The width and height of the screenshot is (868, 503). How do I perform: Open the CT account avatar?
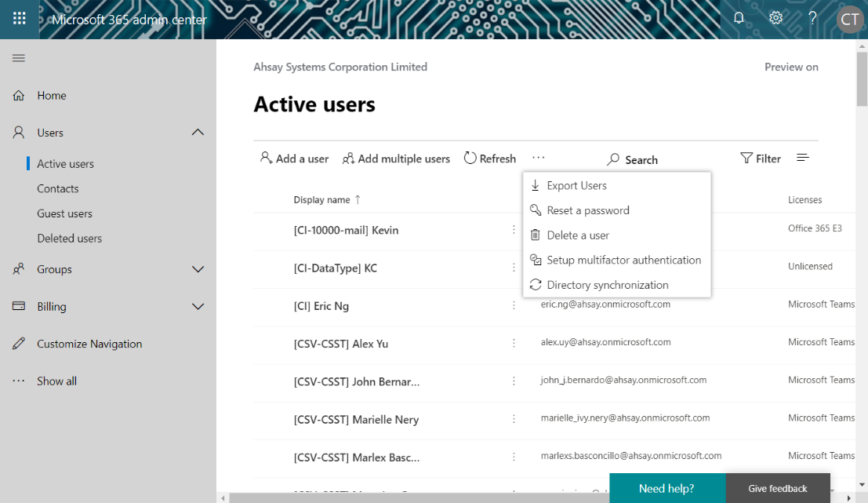pos(850,19)
